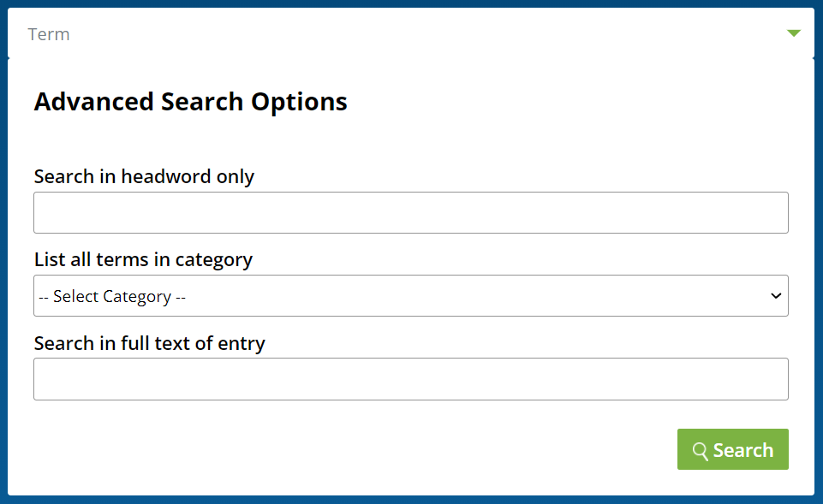Click into the headword-only search box
Viewport: 823px width, 504px height.
pyautogui.click(x=410, y=213)
